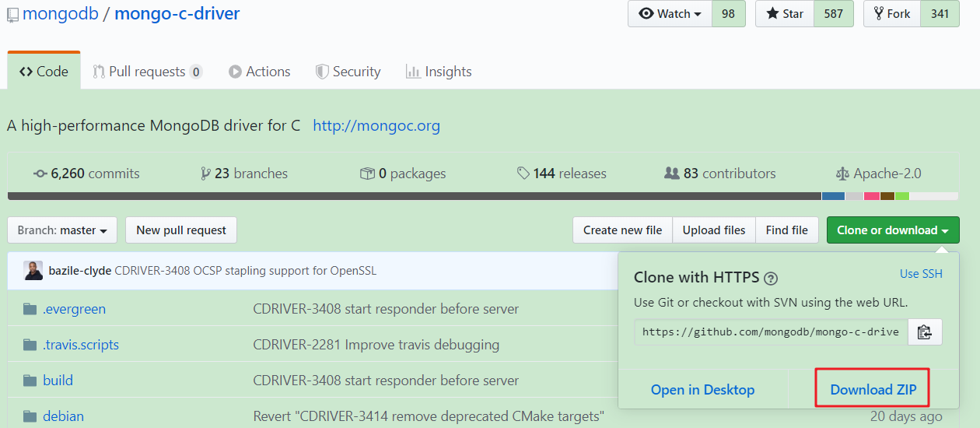This screenshot has width=980, height=428.
Task: Click the Actions tab's play icon
Action: click(235, 72)
